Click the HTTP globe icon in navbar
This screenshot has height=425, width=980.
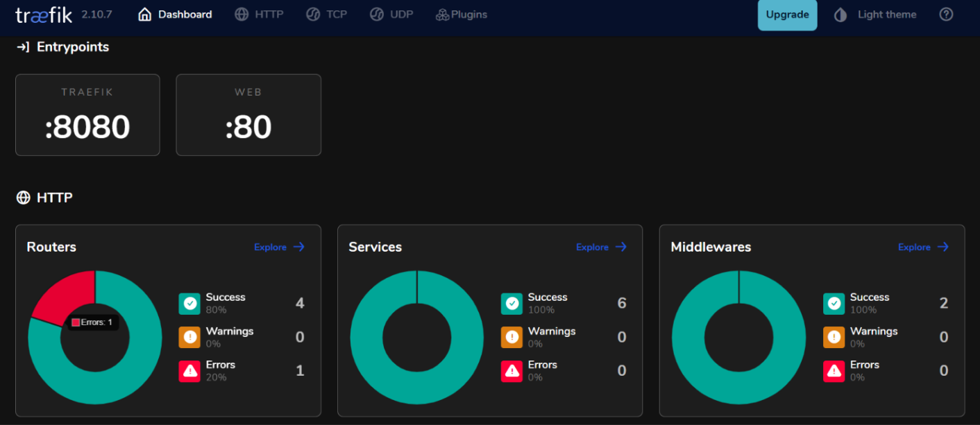click(x=242, y=15)
